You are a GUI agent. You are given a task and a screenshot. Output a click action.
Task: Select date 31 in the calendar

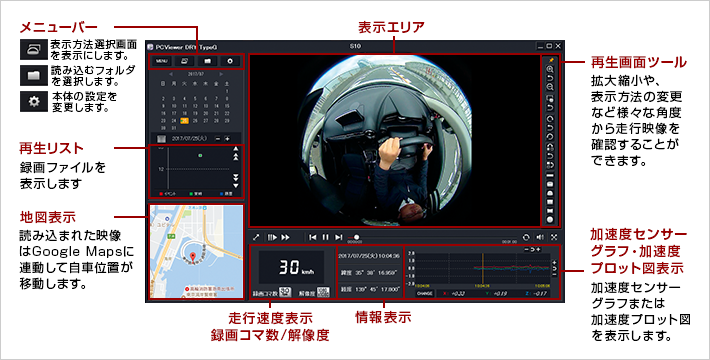[x=173, y=128]
